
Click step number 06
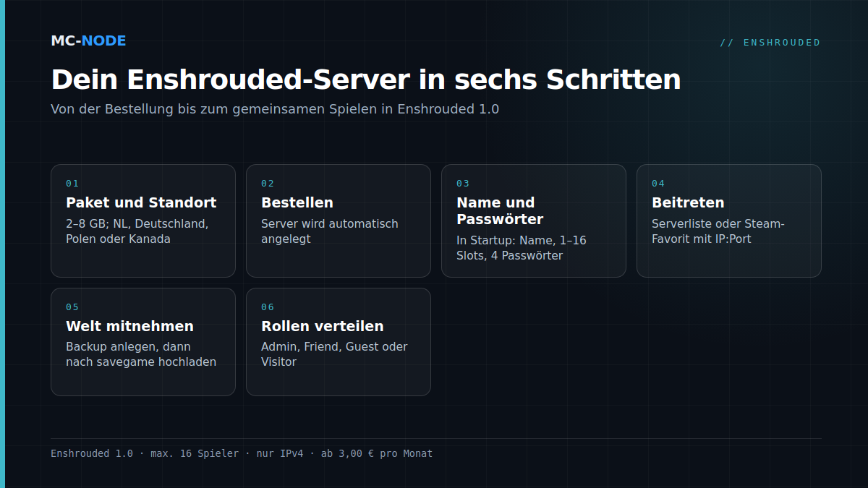click(x=268, y=307)
